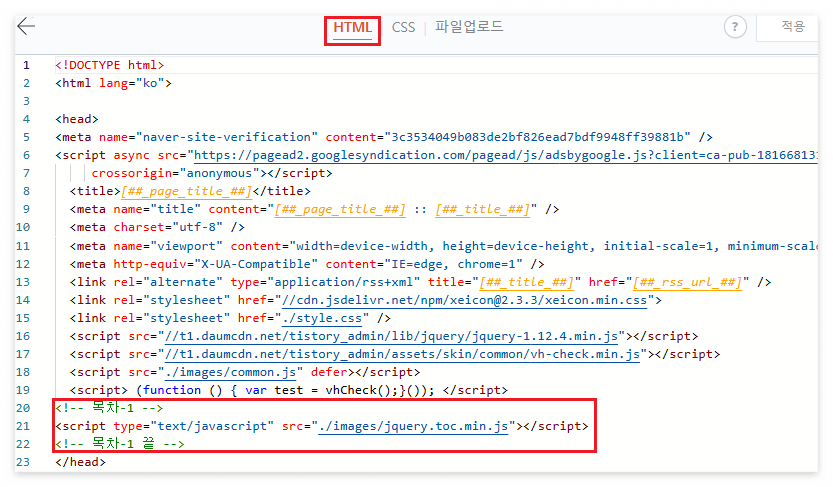Click the text/javascript type on line 21

pyautogui.click(x=212, y=426)
